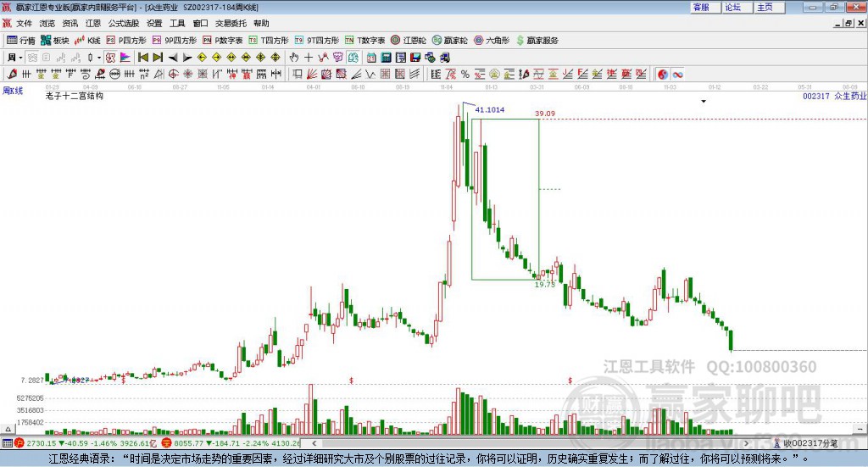The image size is (868, 467).
Task: Click the small black dropdown triangle on chart
Action: tap(704, 101)
